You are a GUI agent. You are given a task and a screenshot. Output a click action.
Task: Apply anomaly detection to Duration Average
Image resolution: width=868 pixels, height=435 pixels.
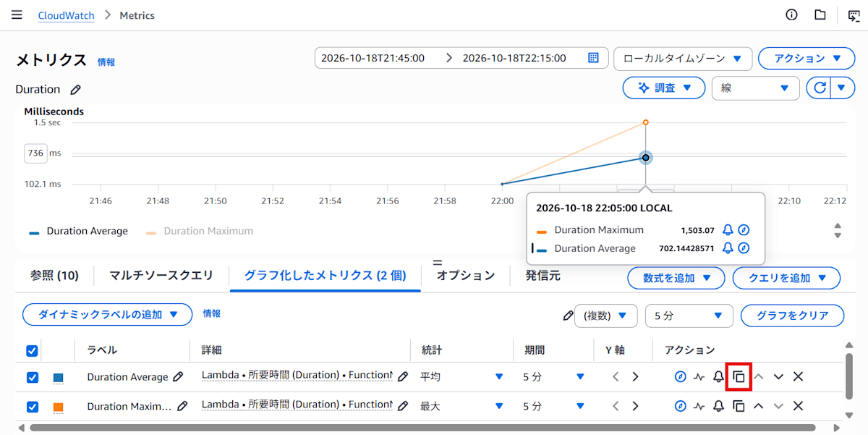pos(699,376)
